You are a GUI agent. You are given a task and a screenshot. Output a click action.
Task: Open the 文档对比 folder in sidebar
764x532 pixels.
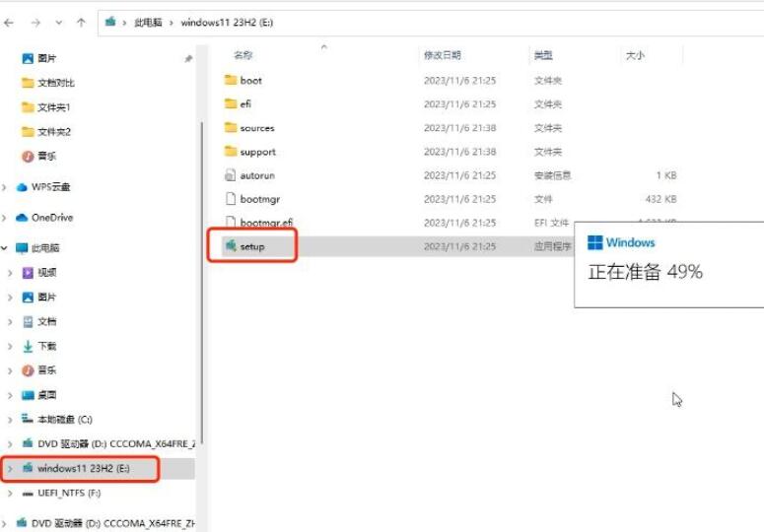point(56,83)
